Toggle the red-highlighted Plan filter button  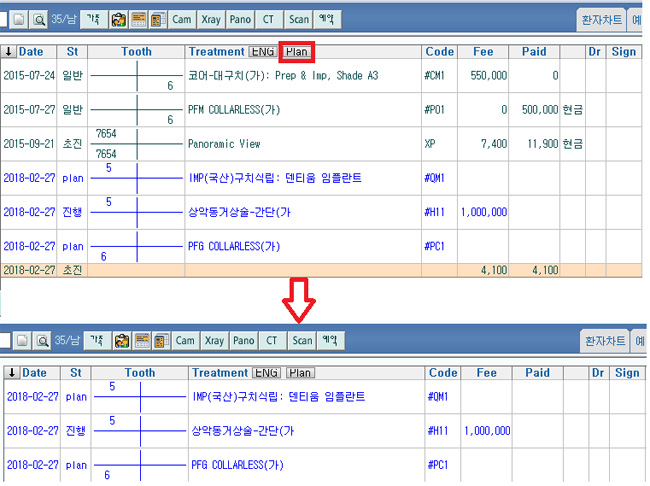tap(298, 51)
